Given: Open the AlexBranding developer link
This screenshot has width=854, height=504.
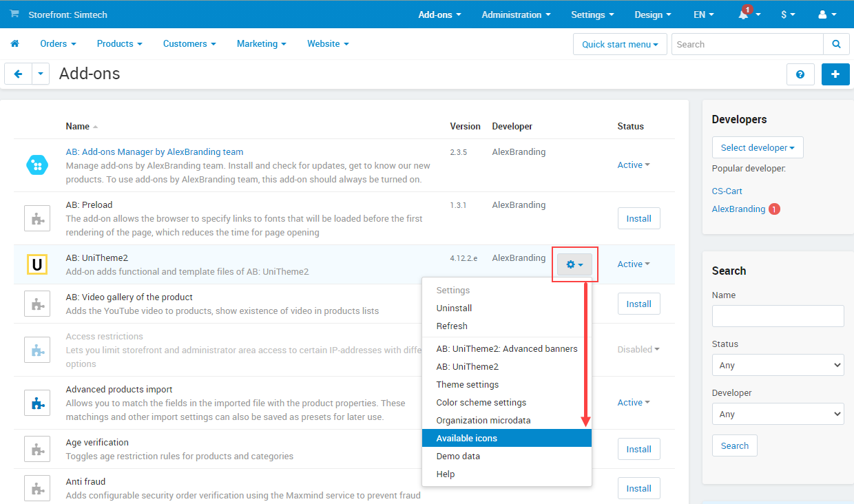Looking at the screenshot, I should click(x=738, y=209).
